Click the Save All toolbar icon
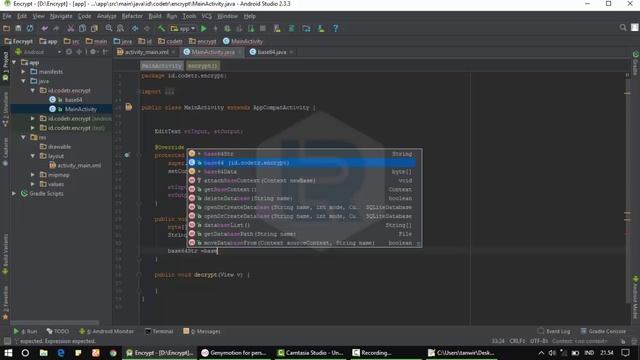640x360 pixels. (x=18, y=29)
